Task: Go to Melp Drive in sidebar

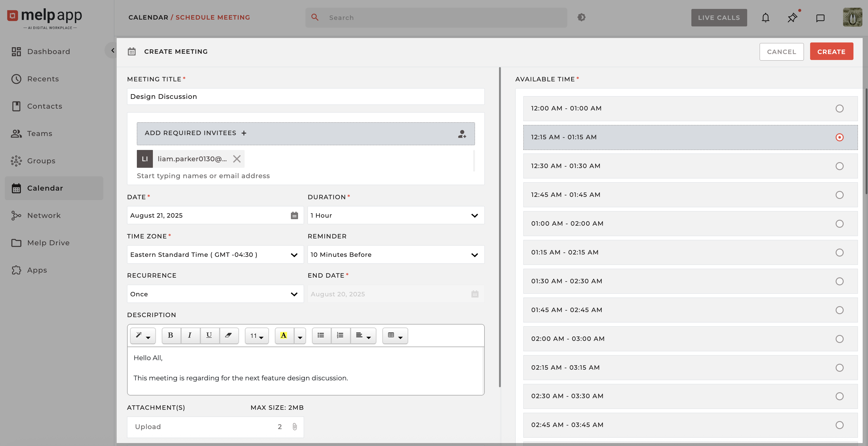Action: click(x=48, y=243)
